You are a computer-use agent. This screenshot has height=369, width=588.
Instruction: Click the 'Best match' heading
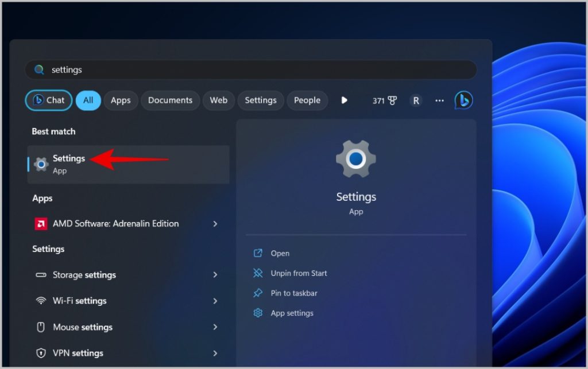pyautogui.click(x=53, y=131)
